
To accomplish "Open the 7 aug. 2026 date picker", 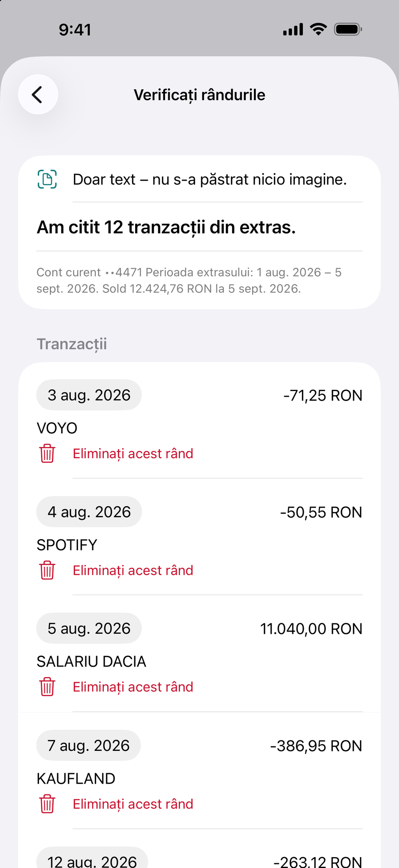I will [88, 745].
